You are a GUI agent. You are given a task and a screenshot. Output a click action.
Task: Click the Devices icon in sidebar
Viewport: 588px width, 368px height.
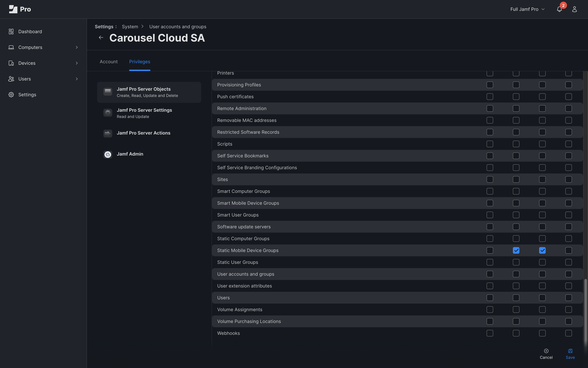tap(11, 63)
